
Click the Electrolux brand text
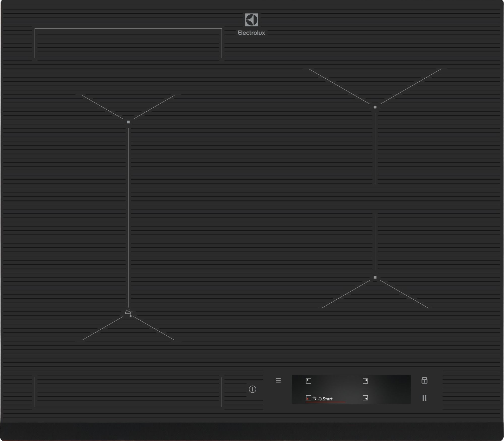click(x=251, y=33)
